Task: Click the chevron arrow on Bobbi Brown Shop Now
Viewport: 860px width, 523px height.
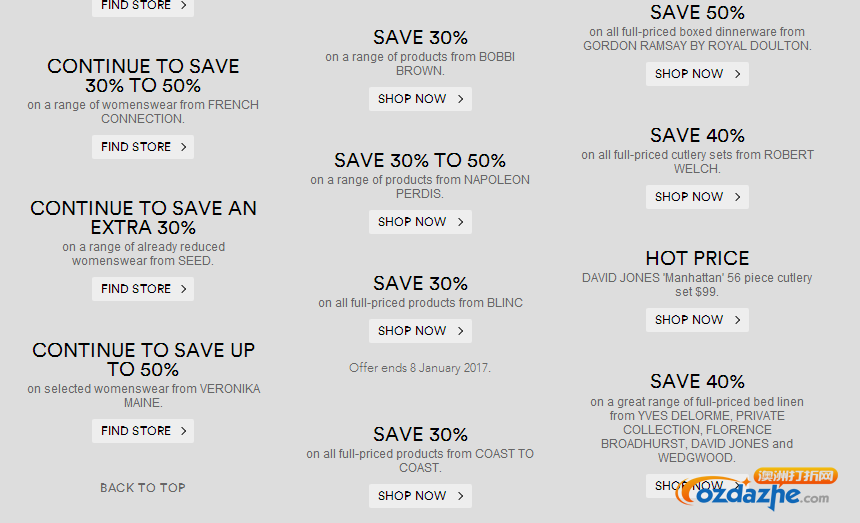Action: [x=461, y=99]
